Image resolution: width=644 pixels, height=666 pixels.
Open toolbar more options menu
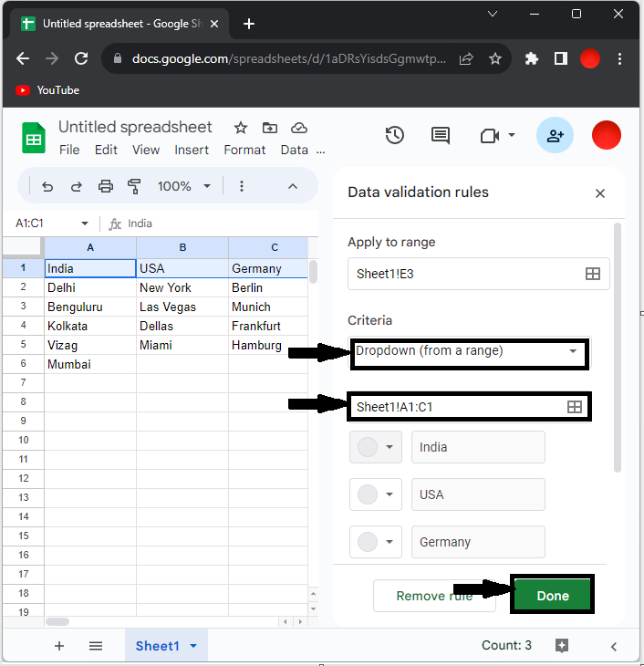coord(242,186)
